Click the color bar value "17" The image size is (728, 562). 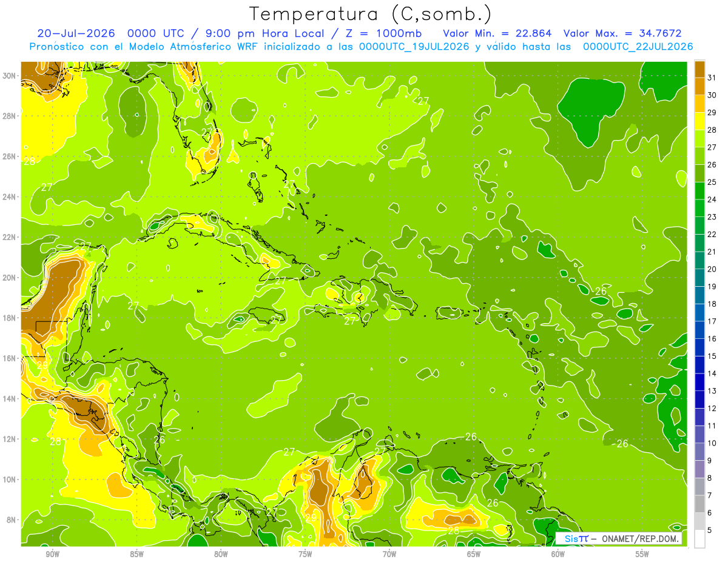coord(712,321)
